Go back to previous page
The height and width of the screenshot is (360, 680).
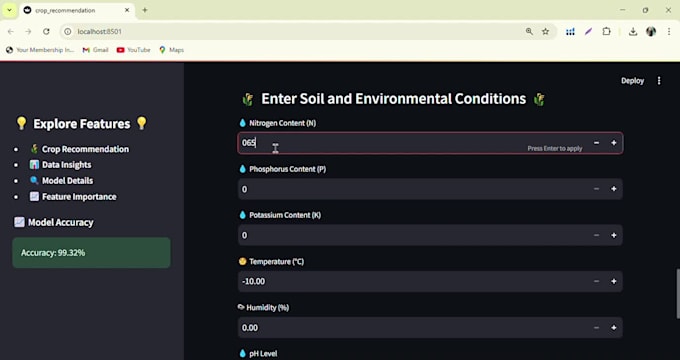tap(11, 32)
